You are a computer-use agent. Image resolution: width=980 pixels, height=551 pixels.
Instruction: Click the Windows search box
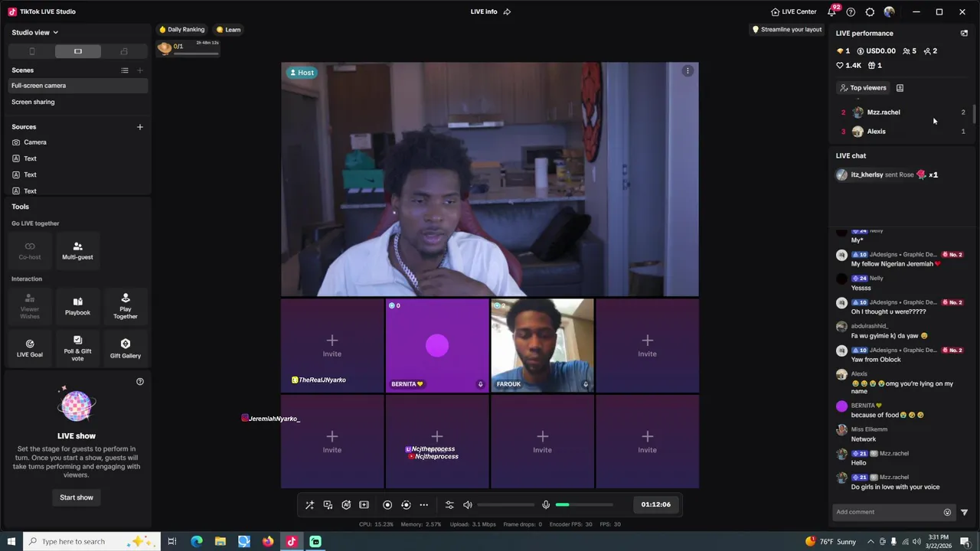[92, 542]
